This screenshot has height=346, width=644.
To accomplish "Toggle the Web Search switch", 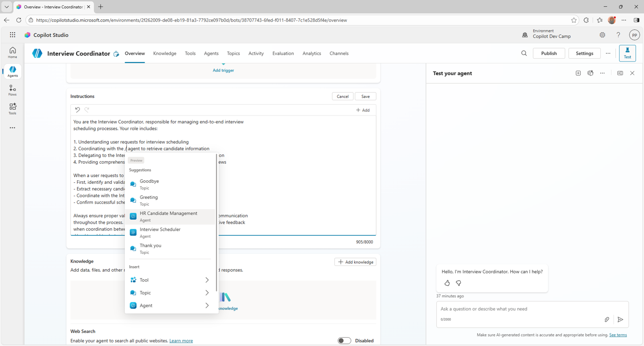I will tap(344, 341).
